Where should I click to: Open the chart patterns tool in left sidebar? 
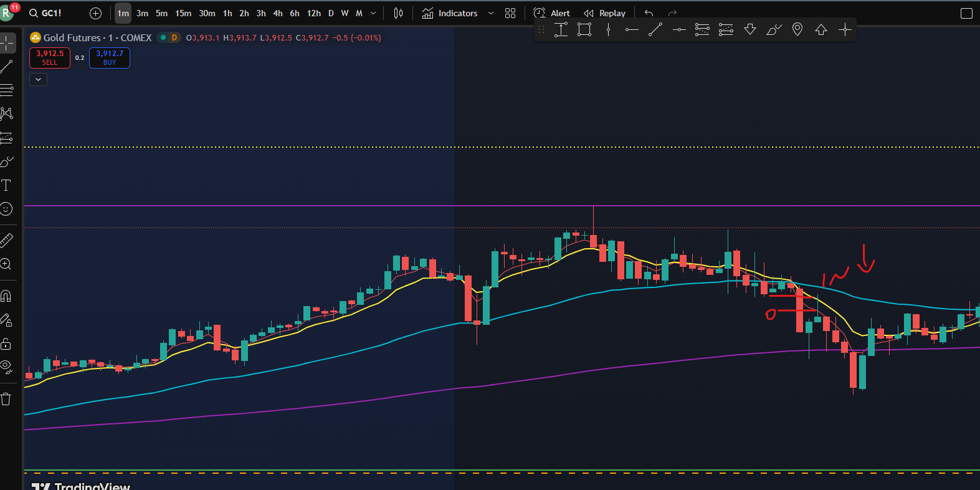(x=7, y=113)
